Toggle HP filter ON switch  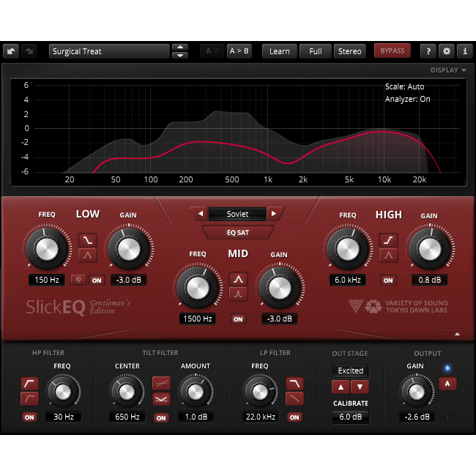(29, 417)
